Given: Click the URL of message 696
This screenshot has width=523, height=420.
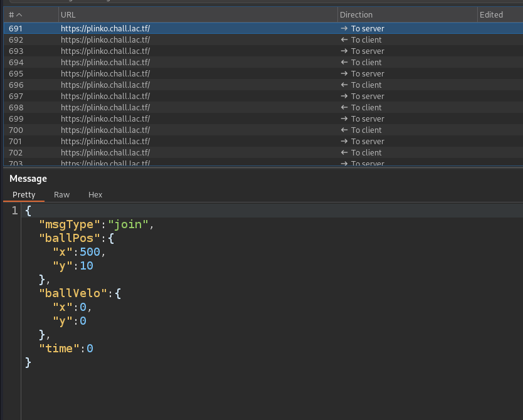Looking at the screenshot, I should (105, 85).
